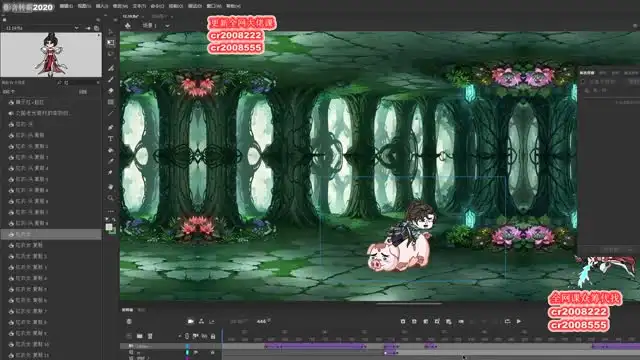Image resolution: width=640 pixels, height=360 pixels.
Task: Open the scene selector dropdown arrow
Action: pos(167,26)
